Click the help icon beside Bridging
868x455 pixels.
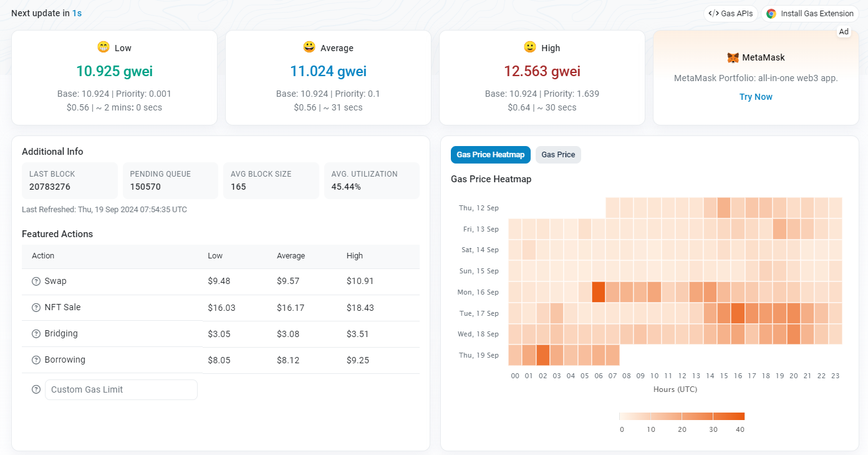[36, 334]
